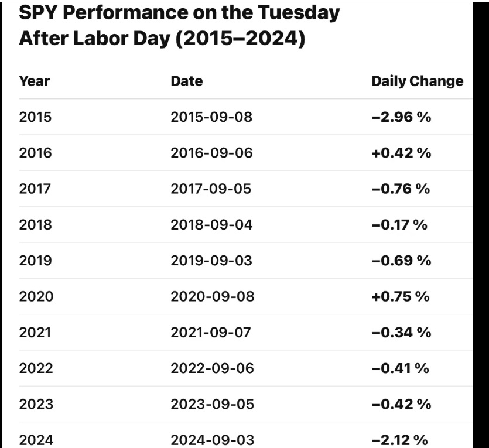The width and height of the screenshot is (489, 448).
Task: Click the −0.41 % daily change value
Action: [x=401, y=368]
